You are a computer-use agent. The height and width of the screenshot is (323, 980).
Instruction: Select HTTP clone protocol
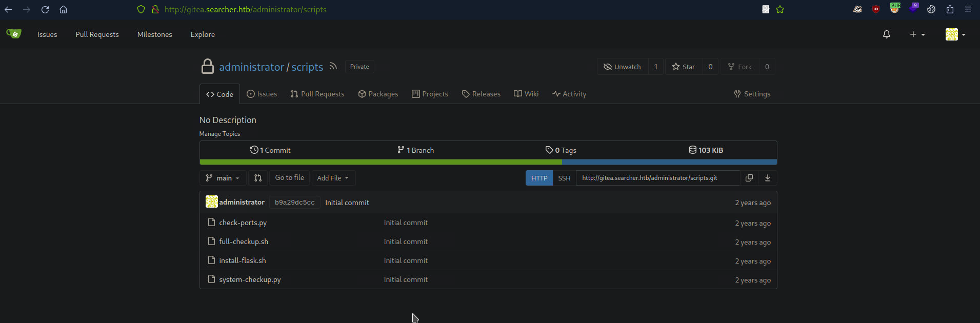point(539,178)
